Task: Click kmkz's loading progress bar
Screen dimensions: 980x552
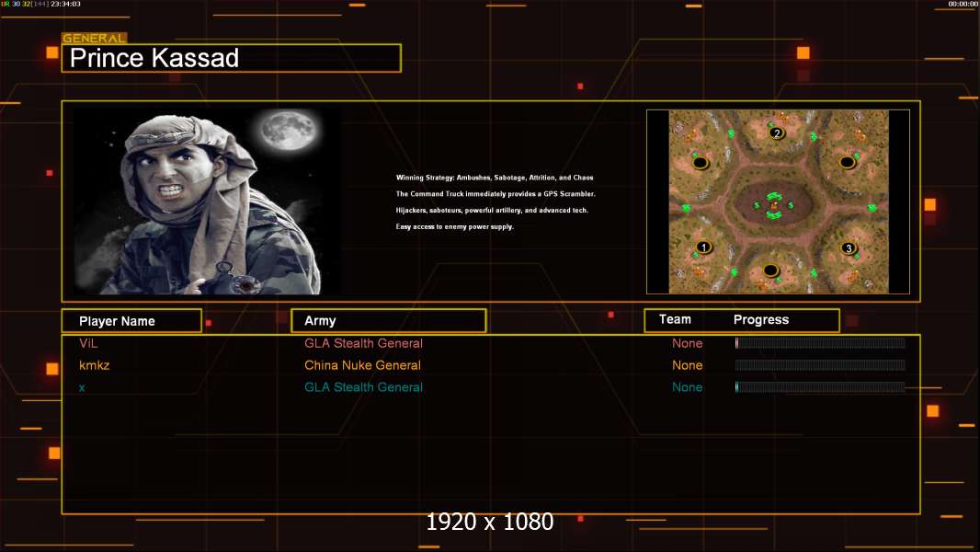Action: (820, 364)
